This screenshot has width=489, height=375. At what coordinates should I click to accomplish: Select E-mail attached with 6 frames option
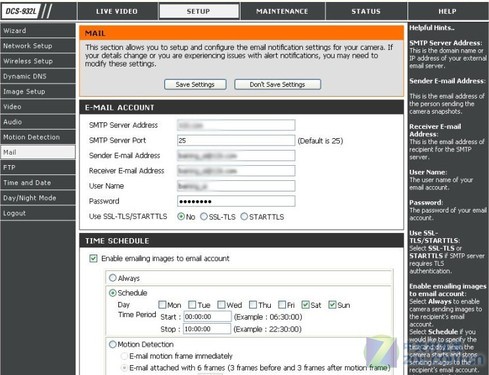(124, 368)
